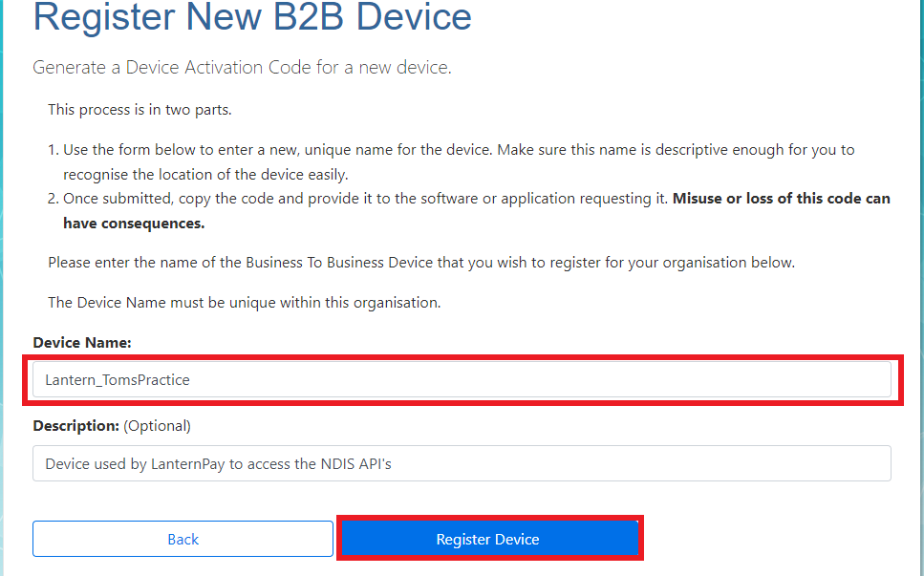
Task: Click the highlighted Register Device button
Action: (489, 539)
